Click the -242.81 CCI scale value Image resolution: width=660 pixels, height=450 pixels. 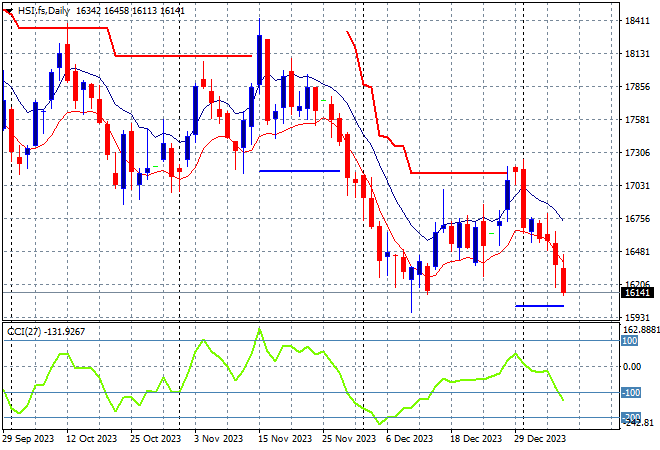[x=638, y=423]
